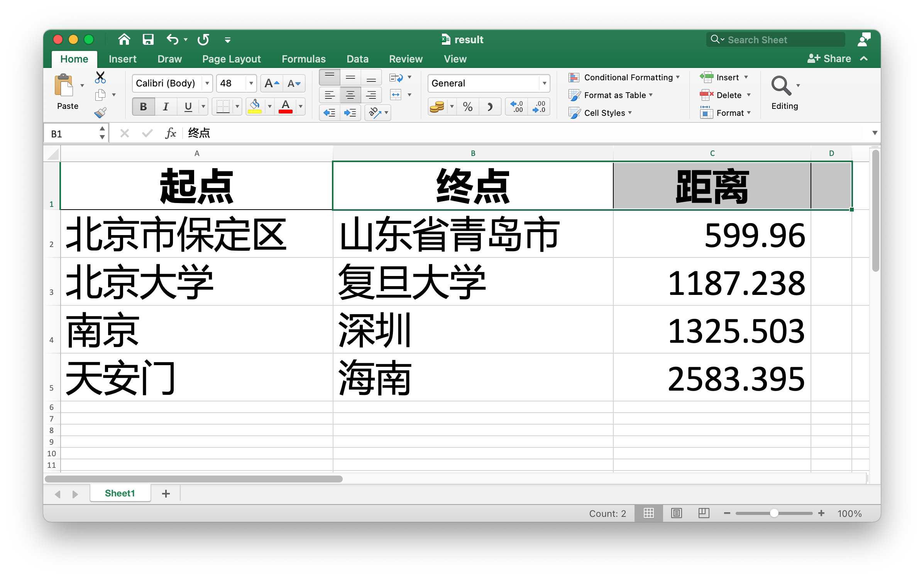
Task: Switch to the Formulas ribbon tab
Action: [x=303, y=59]
